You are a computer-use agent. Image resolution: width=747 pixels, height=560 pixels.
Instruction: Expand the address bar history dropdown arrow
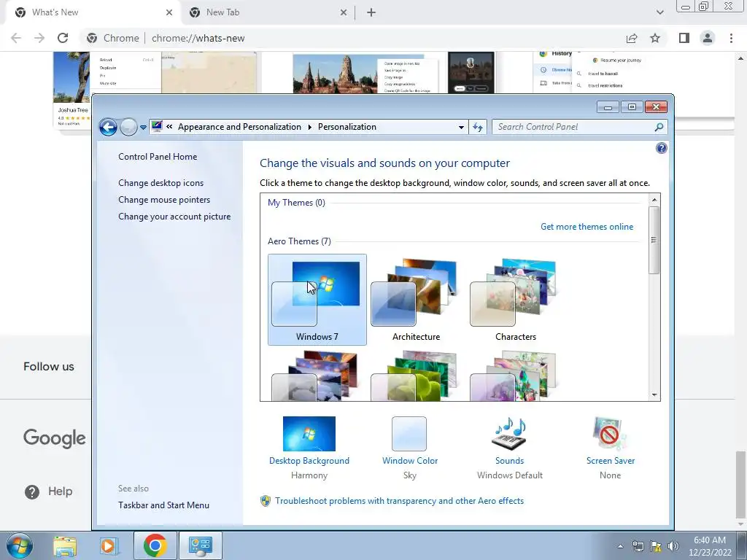pos(461,127)
